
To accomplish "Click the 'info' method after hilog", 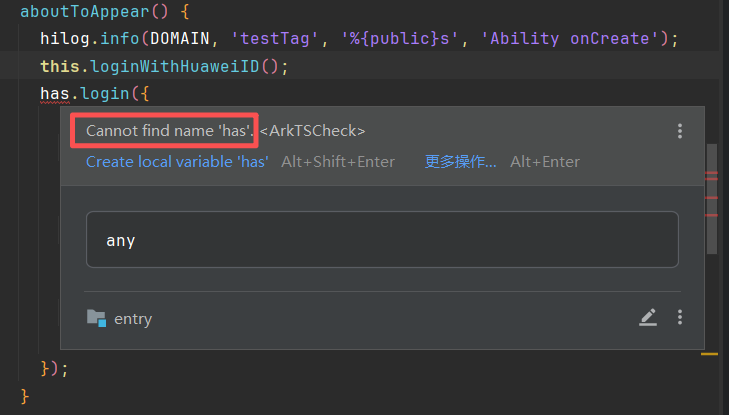I will 120,39.
